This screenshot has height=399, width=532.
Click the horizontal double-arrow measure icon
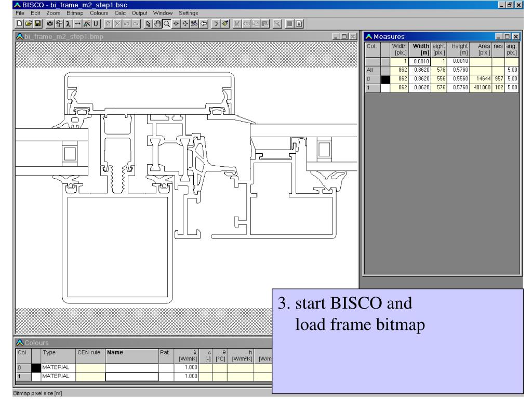tap(78, 24)
